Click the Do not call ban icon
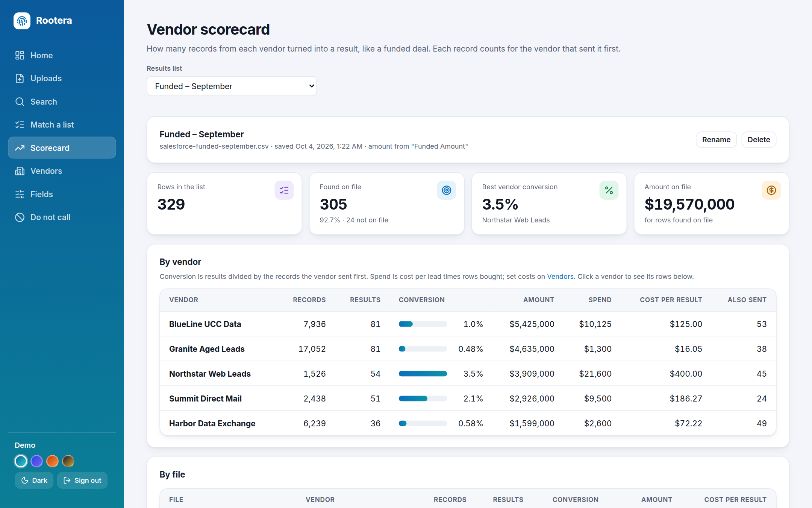Image resolution: width=812 pixels, height=508 pixels. (20, 217)
